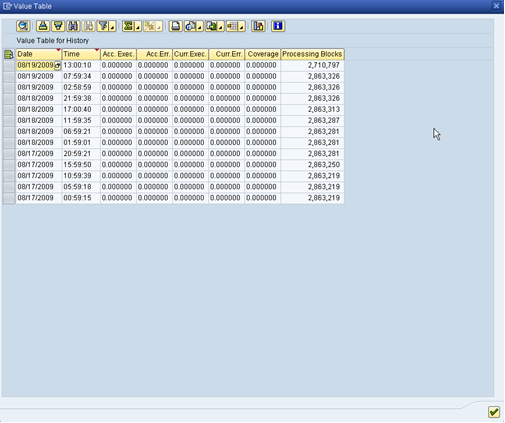
Task: Open the Details magnifier icon
Action: coord(23,26)
